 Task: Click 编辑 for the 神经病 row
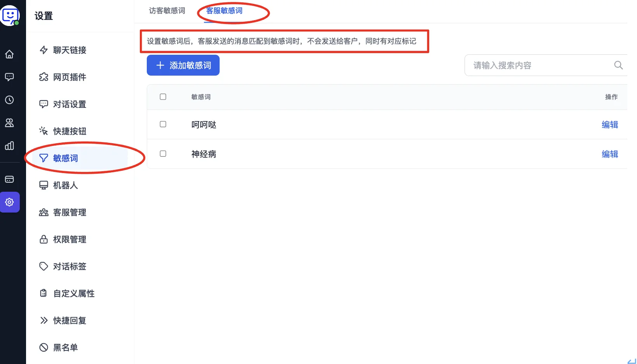(x=609, y=154)
